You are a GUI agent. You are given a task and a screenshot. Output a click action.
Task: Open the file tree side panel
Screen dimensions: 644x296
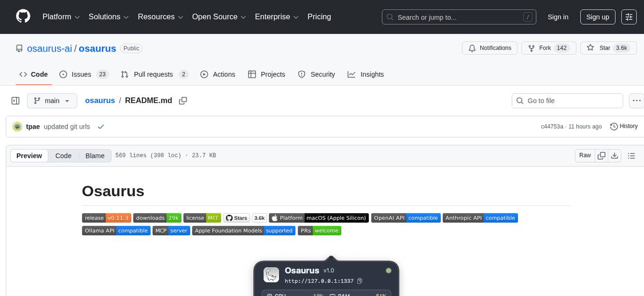15,100
